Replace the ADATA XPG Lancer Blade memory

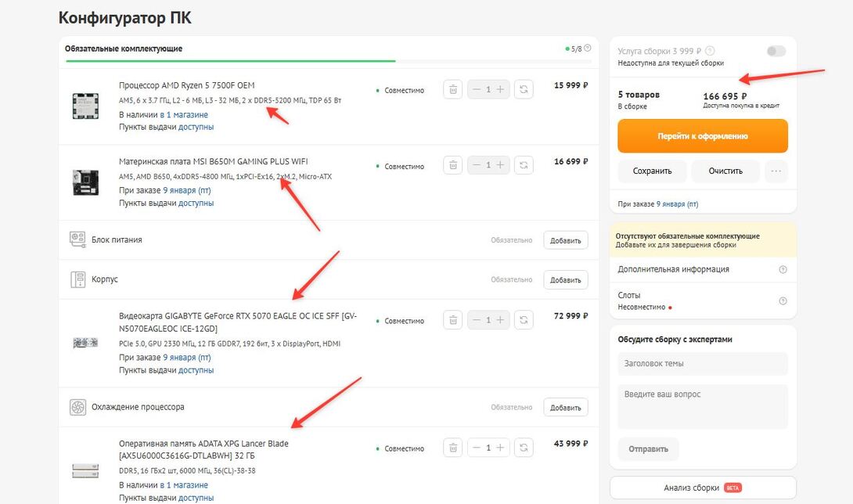[x=524, y=448]
